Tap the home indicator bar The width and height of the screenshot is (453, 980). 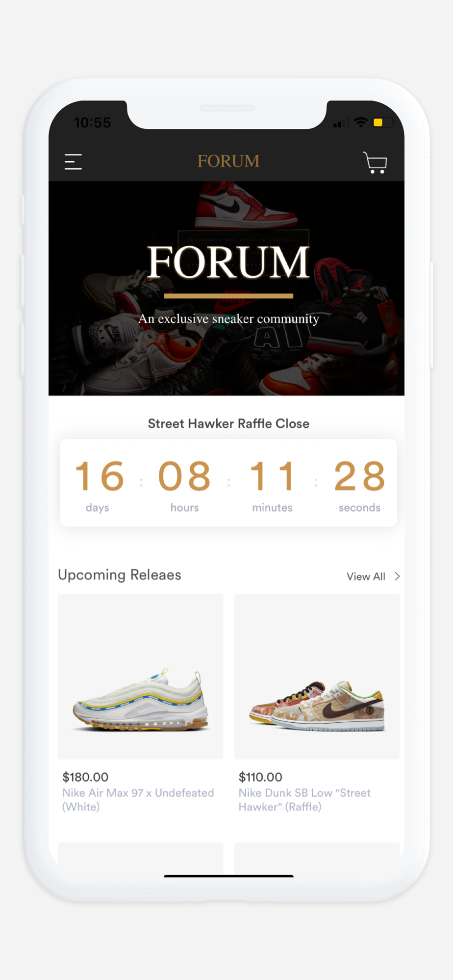tap(228, 876)
